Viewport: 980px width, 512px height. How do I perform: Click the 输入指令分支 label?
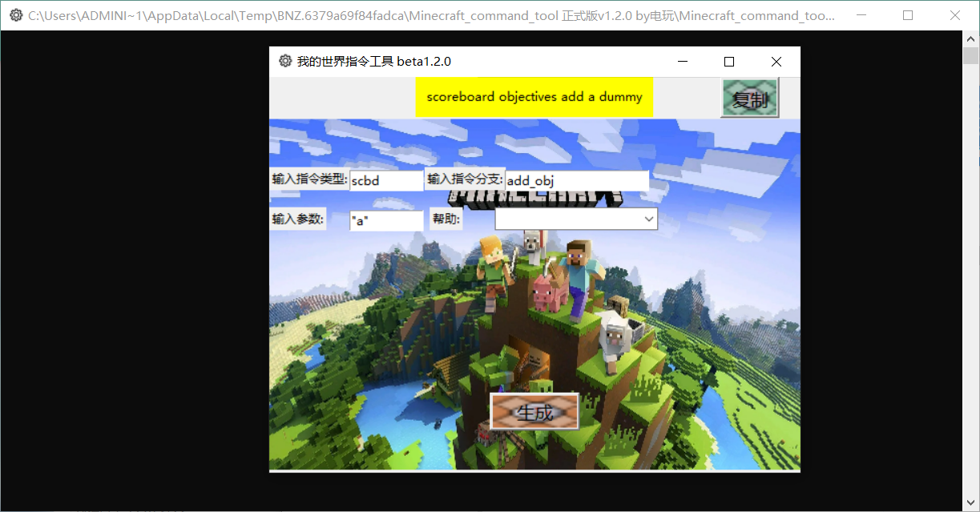point(465,179)
